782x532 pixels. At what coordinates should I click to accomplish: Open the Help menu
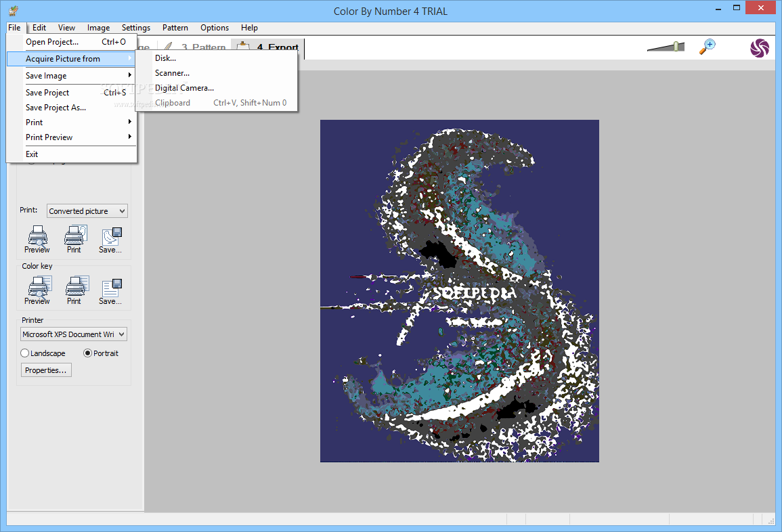pyautogui.click(x=249, y=28)
